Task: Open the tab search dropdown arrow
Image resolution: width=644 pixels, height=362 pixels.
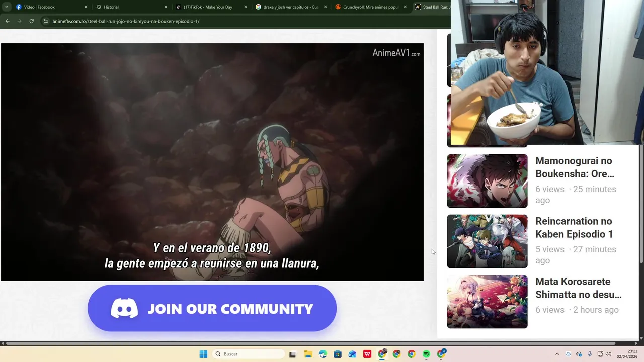Action: tap(7, 7)
